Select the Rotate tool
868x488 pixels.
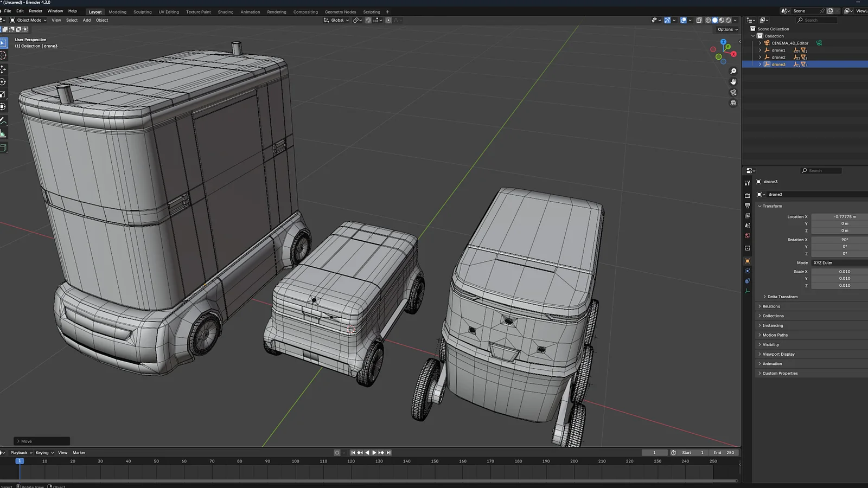(3, 81)
